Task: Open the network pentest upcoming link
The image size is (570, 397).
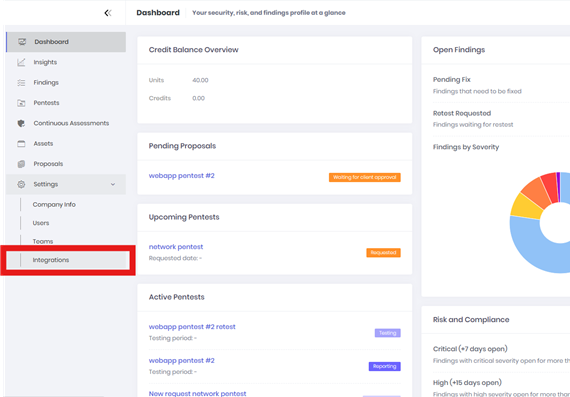Action: pyautogui.click(x=176, y=247)
